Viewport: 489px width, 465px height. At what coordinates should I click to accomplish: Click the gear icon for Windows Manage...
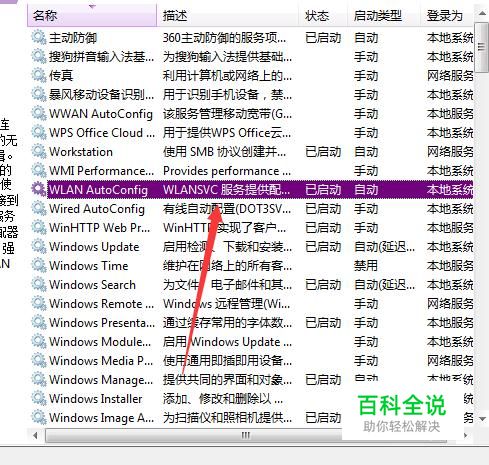tap(39, 379)
